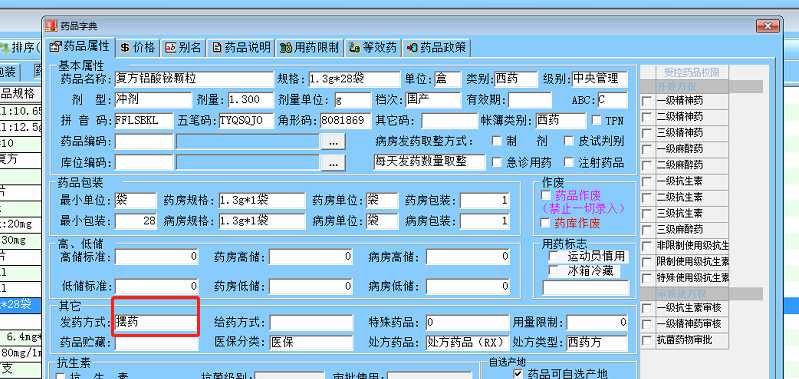
Task: Check the 急诊用药 option
Action: (x=496, y=163)
